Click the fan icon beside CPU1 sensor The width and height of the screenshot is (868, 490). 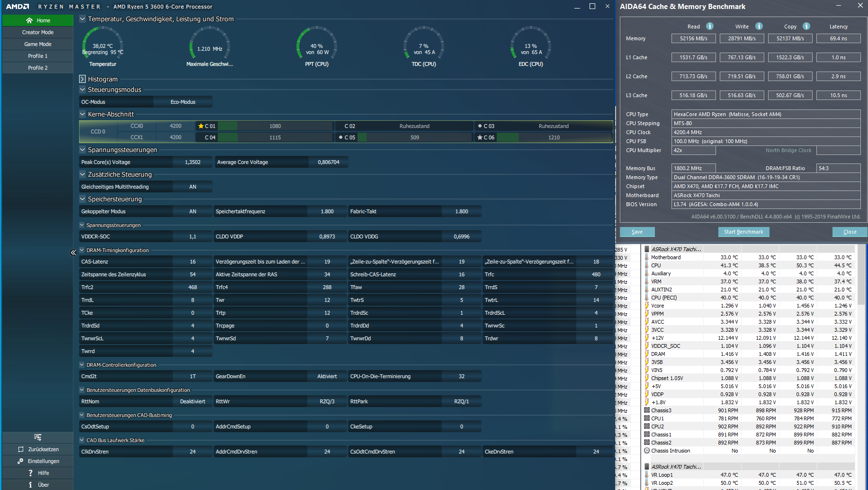click(x=647, y=418)
